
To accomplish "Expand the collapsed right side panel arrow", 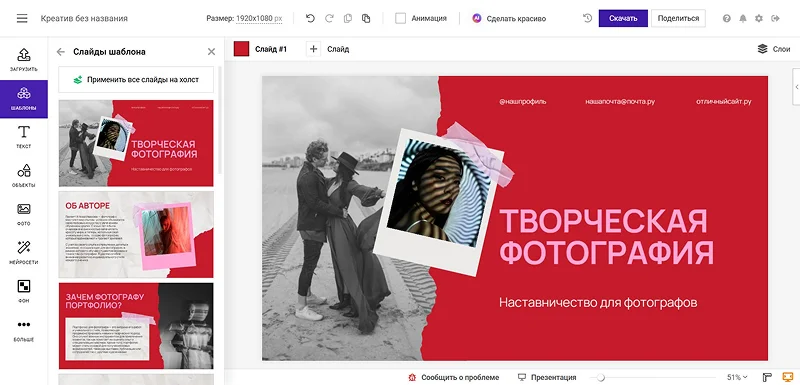I will pos(796,87).
